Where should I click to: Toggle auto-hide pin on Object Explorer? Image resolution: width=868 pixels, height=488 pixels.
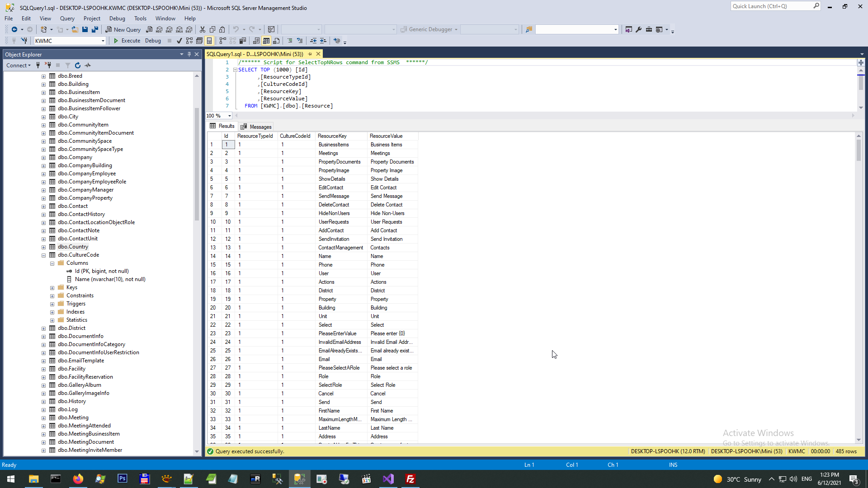(189, 54)
